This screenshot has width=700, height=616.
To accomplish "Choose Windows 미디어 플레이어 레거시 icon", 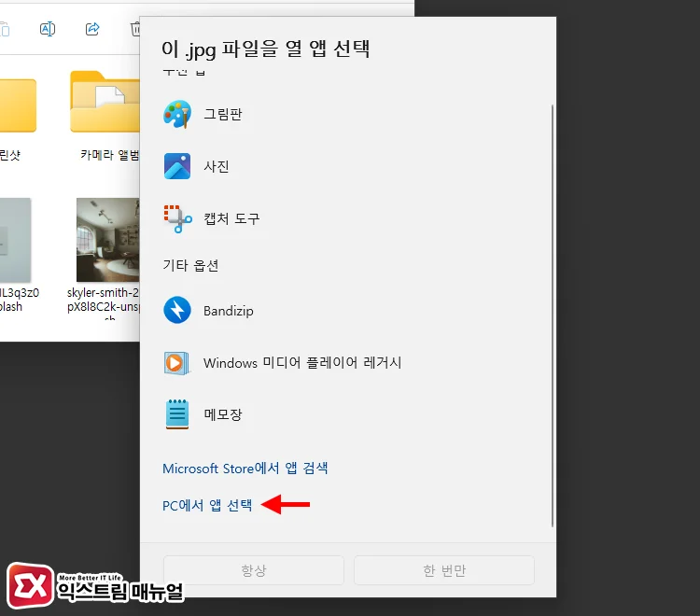I will pyautogui.click(x=176, y=363).
